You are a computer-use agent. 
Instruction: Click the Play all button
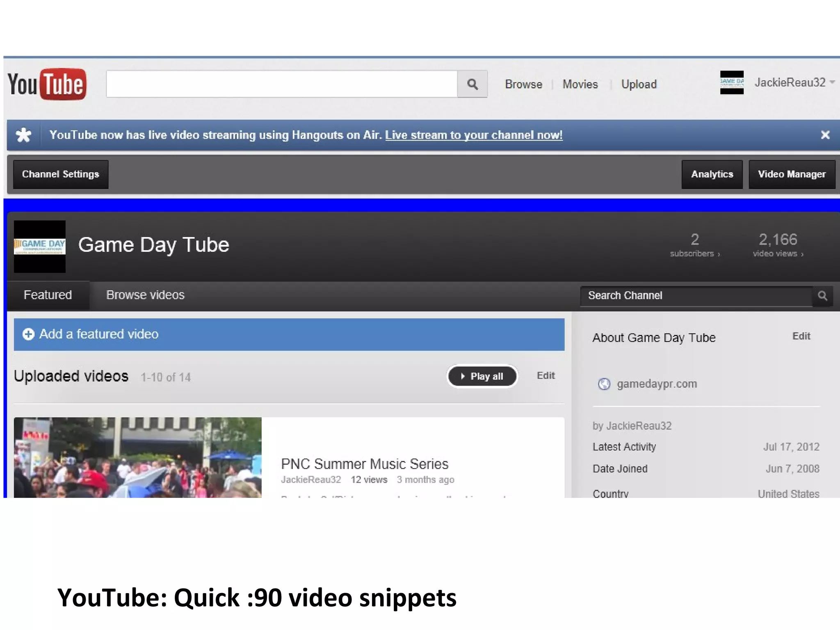click(482, 376)
